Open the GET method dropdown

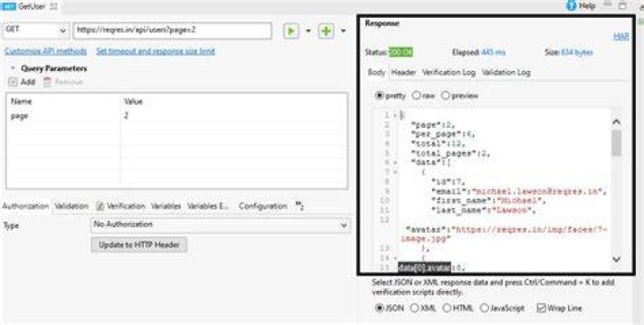click(x=36, y=30)
